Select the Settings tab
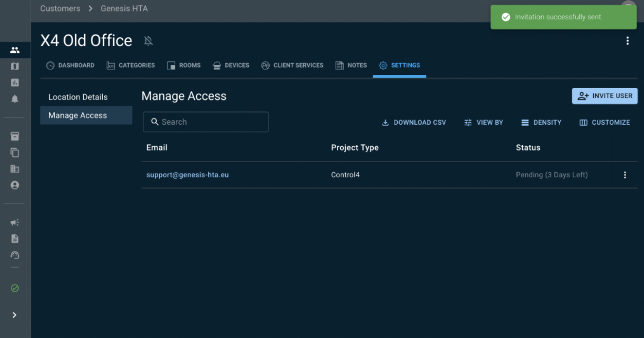 click(400, 65)
